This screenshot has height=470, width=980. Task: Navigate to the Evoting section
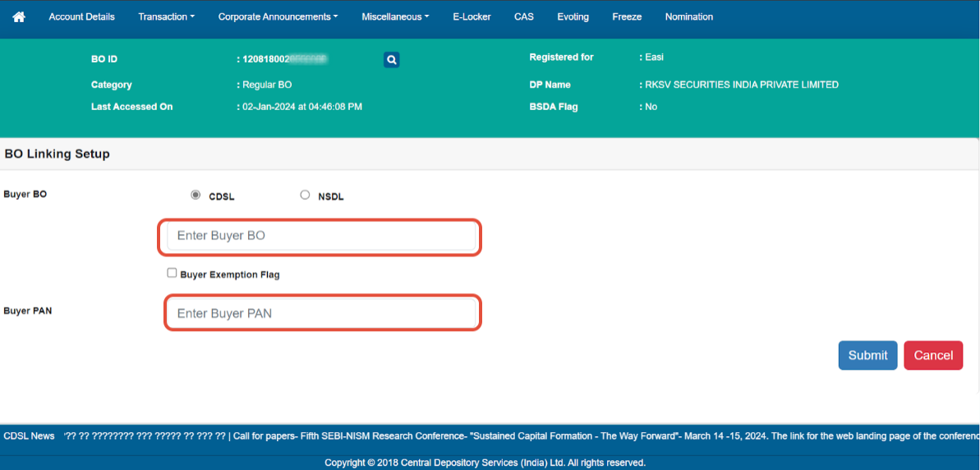pyautogui.click(x=573, y=16)
